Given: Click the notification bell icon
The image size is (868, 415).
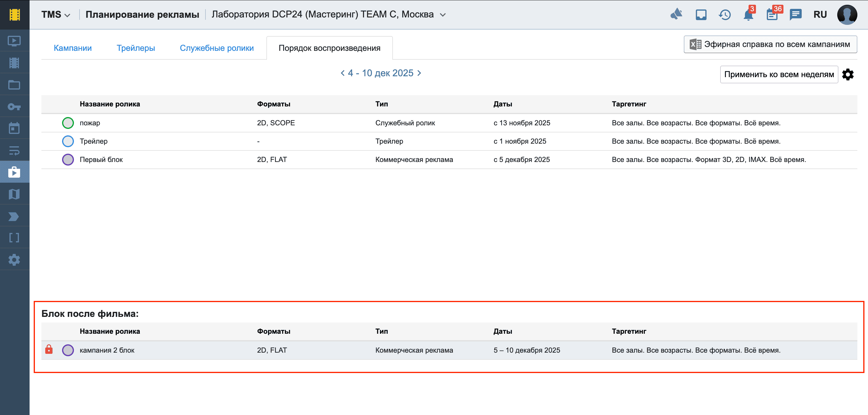Looking at the screenshot, I should point(748,15).
